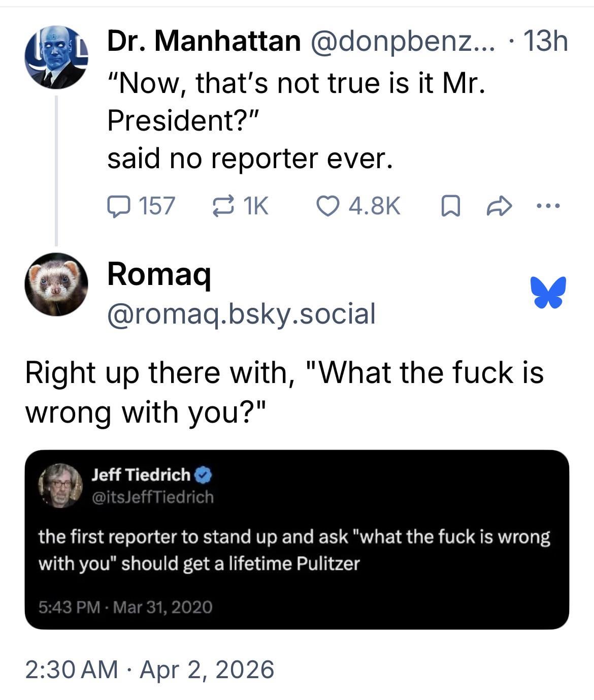Click the @itsJeffTiedrich handle

click(153, 497)
